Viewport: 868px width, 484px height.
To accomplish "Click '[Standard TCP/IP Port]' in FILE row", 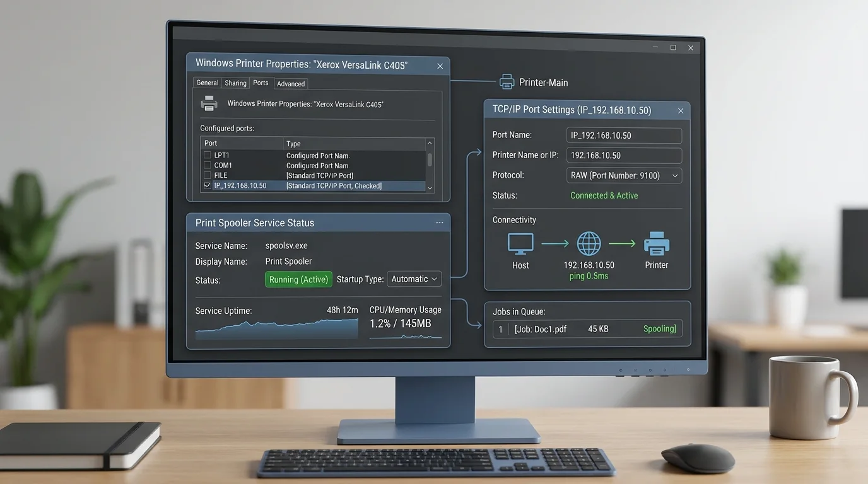I will click(x=320, y=175).
